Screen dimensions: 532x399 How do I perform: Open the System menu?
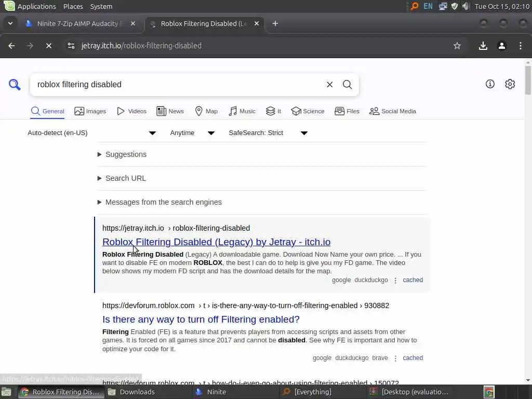pos(101,6)
